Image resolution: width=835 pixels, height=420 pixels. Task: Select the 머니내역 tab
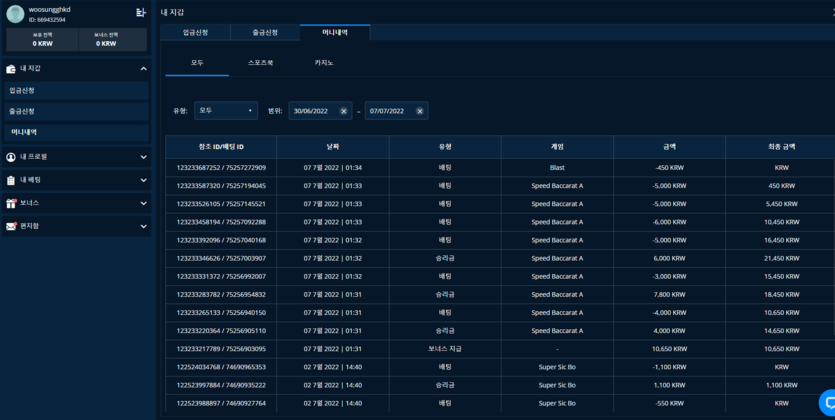coord(335,32)
